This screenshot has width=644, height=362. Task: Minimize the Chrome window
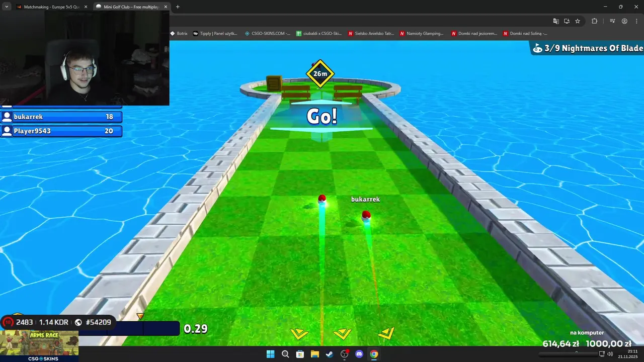pyautogui.click(x=605, y=7)
